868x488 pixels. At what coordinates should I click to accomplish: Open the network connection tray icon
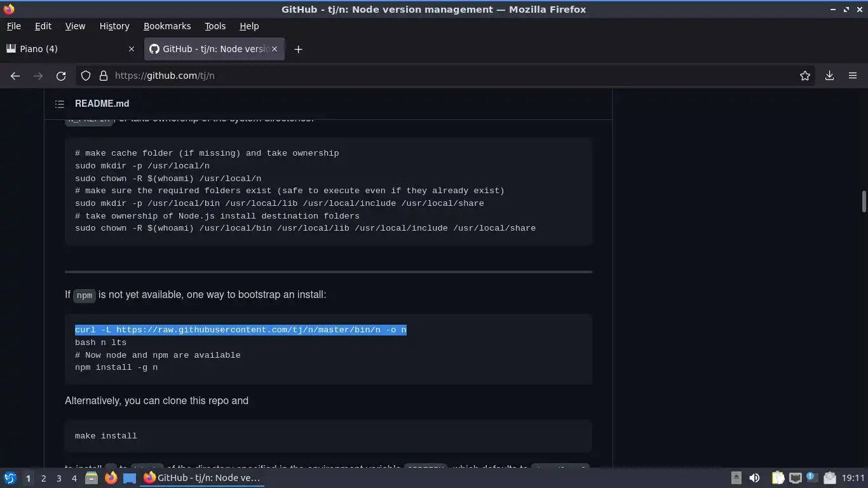(795, 478)
